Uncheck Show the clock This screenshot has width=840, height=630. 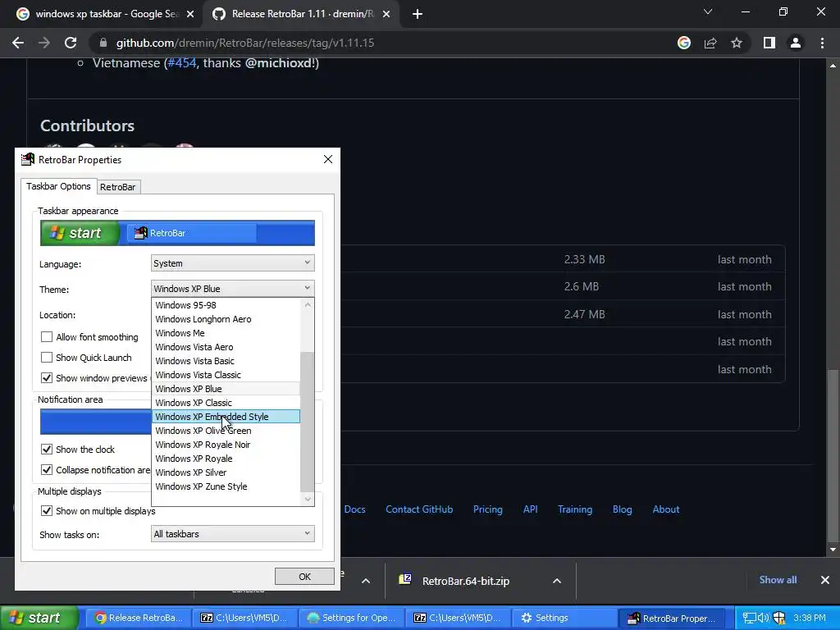(x=47, y=449)
